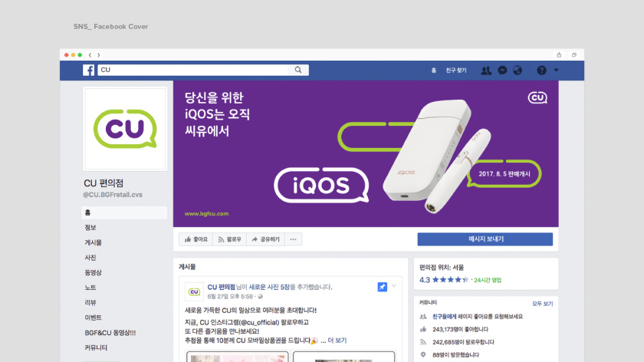Viewport: 644px width, 362px height.
Task: Click 친구들에게 invite friends link
Action: coord(445,317)
